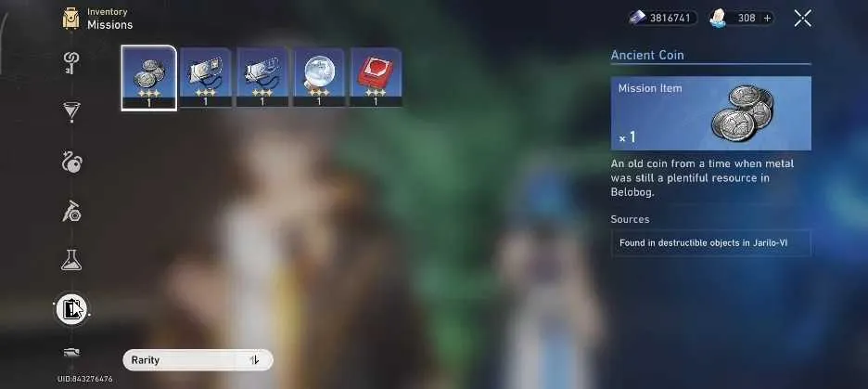
Task: Select the highlighted Missions tab icon
Action: [x=71, y=308]
